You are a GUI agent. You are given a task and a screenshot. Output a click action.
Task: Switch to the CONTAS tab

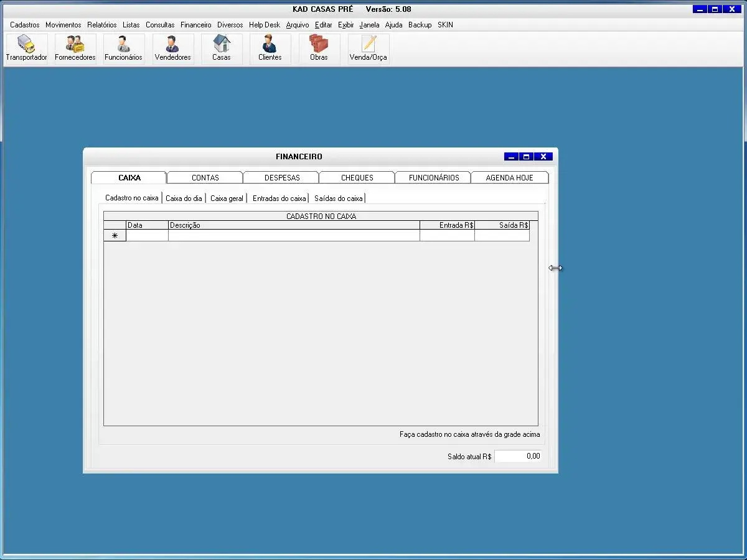[x=205, y=178]
